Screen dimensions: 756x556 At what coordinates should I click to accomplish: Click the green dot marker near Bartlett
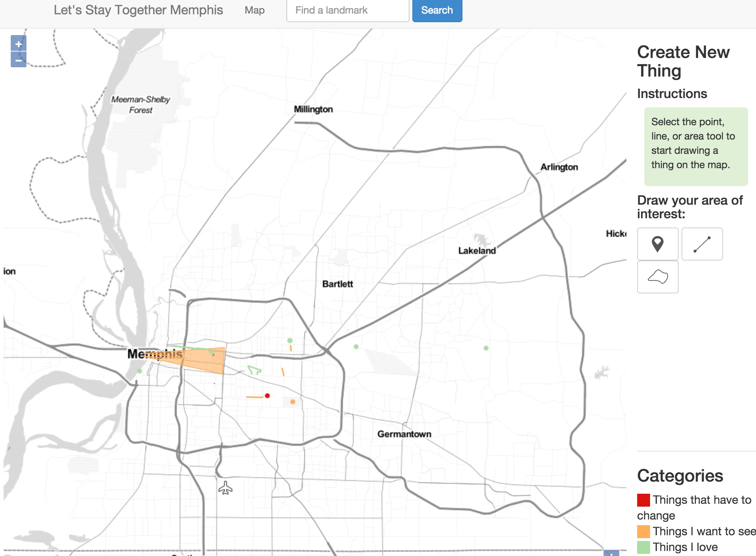point(355,346)
